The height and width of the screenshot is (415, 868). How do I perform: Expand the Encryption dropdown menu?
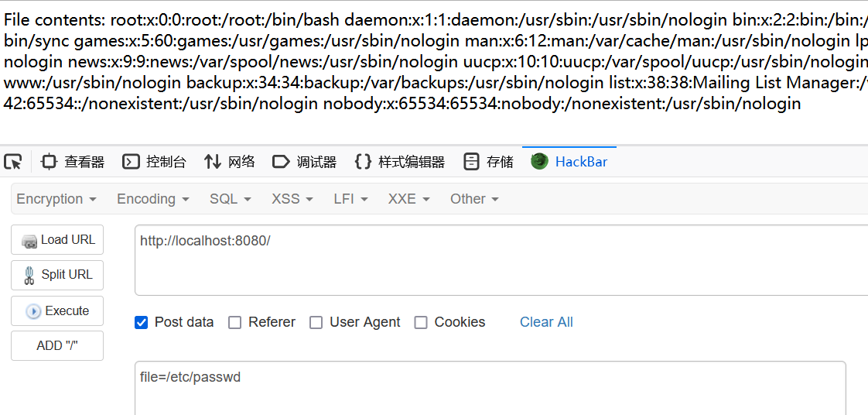pos(56,199)
